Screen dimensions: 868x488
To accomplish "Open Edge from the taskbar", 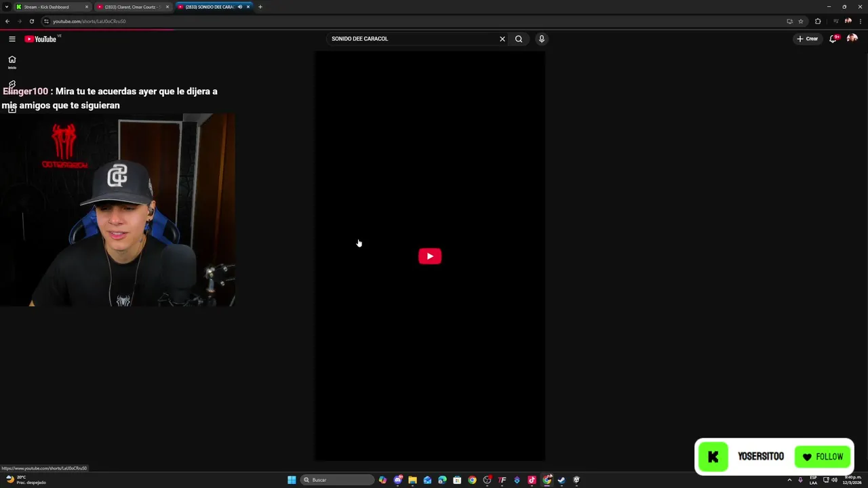I will tap(442, 480).
